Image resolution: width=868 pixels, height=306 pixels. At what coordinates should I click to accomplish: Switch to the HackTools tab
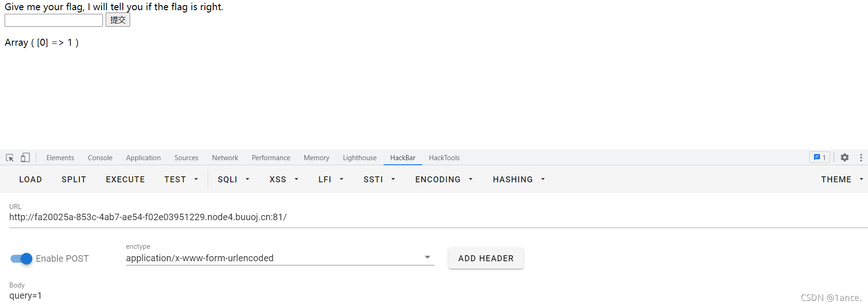[x=444, y=158]
